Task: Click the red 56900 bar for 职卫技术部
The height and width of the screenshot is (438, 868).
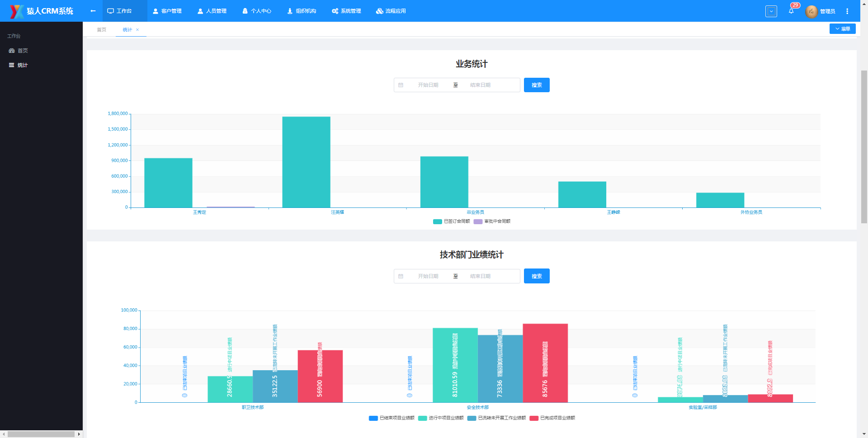Action: (x=320, y=376)
